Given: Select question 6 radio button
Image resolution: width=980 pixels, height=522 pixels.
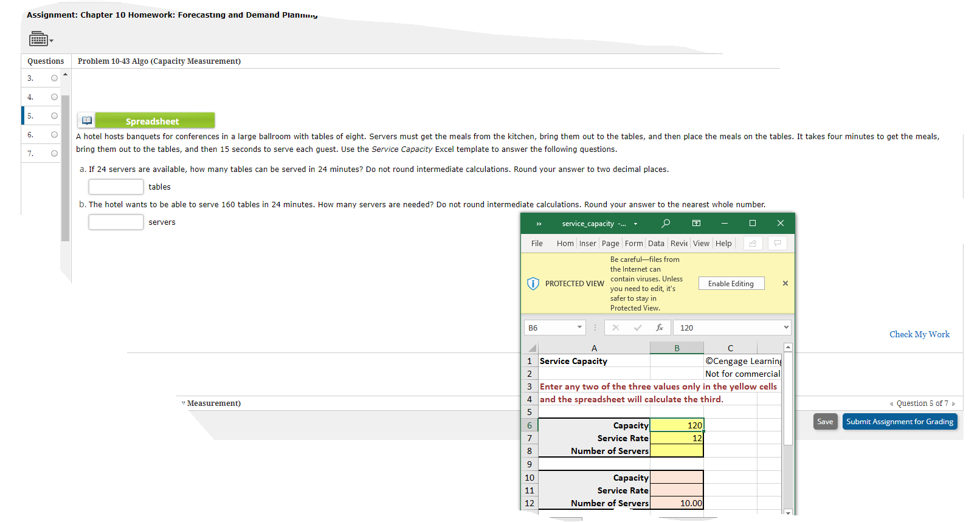Looking at the screenshot, I should [54, 134].
